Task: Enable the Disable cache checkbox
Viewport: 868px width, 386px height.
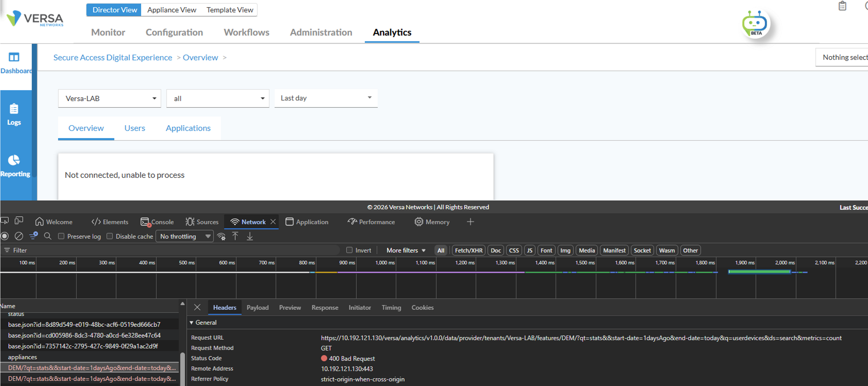Action: coord(110,236)
